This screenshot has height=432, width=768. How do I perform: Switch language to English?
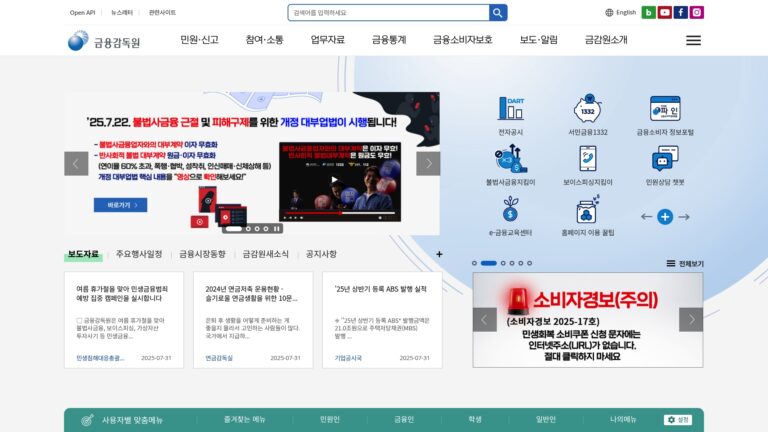point(621,12)
